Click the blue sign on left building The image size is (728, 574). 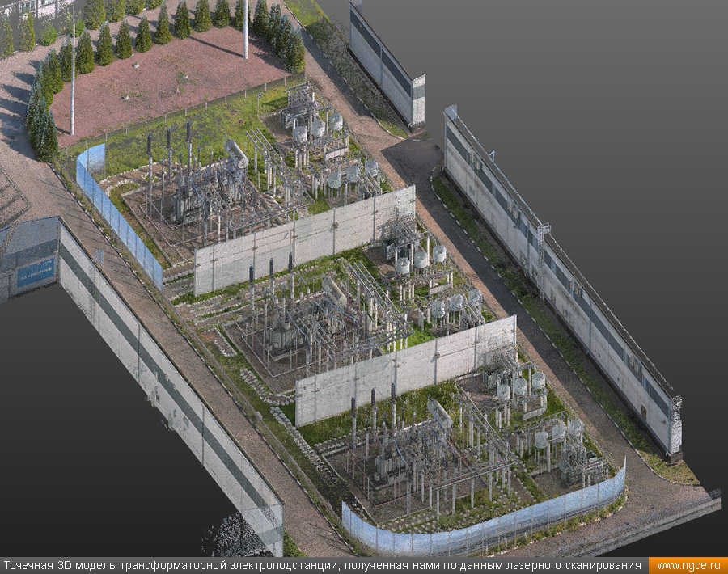pos(36,272)
